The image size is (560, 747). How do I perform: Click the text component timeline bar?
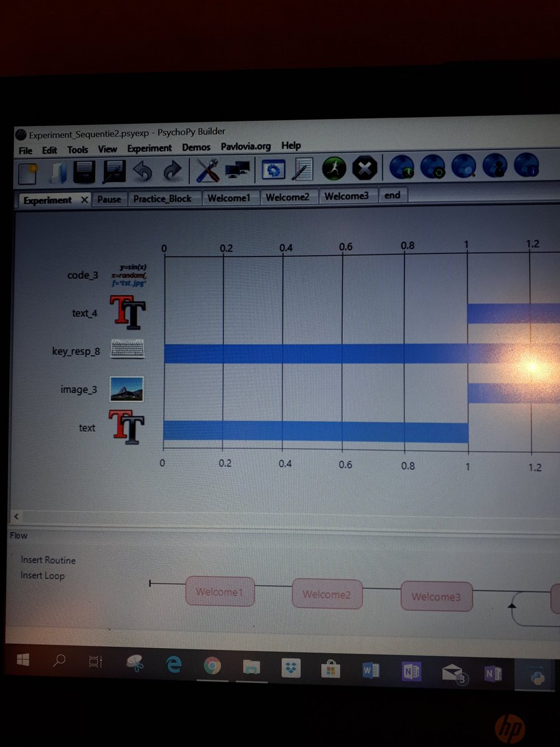click(315, 432)
